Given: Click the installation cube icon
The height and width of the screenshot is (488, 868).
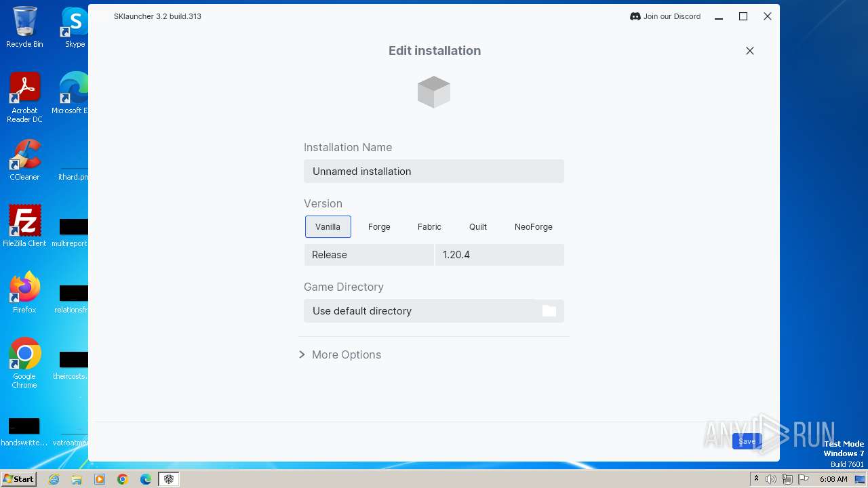Looking at the screenshot, I should pos(434,92).
